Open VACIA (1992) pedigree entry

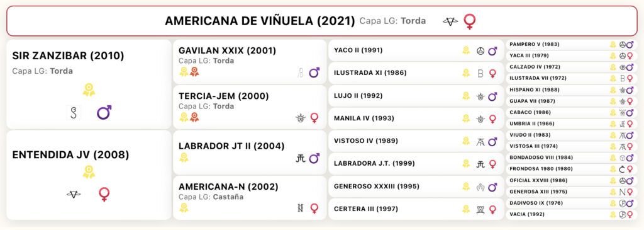574,214
